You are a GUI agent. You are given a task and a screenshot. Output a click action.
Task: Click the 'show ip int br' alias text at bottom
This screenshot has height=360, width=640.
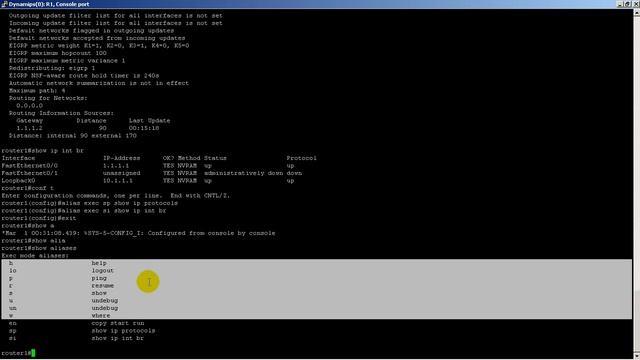point(117,338)
